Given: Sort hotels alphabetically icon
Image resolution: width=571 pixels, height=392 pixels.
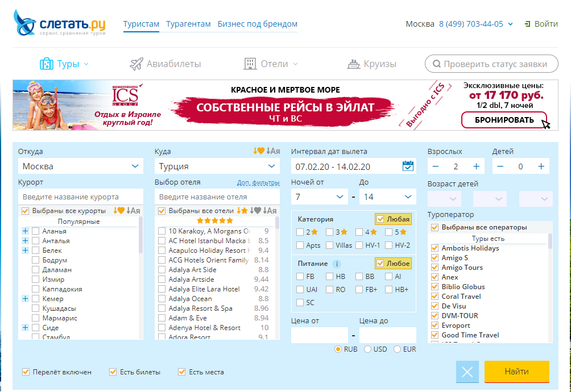Looking at the screenshot, I should pyautogui.click(x=270, y=211).
